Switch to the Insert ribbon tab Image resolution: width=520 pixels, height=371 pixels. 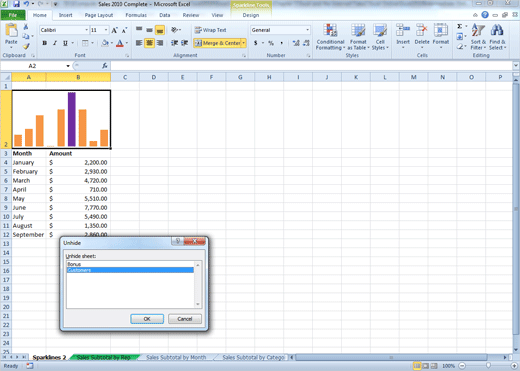(65, 15)
